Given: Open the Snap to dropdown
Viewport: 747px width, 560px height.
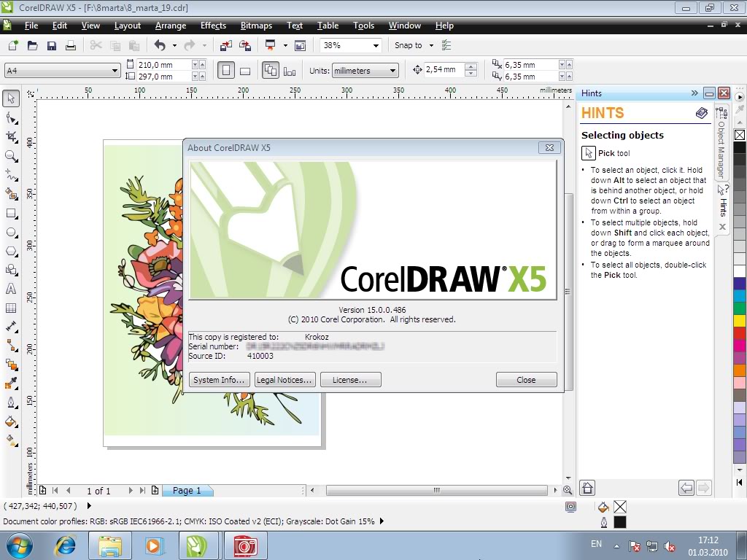Looking at the screenshot, I should pos(431,46).
